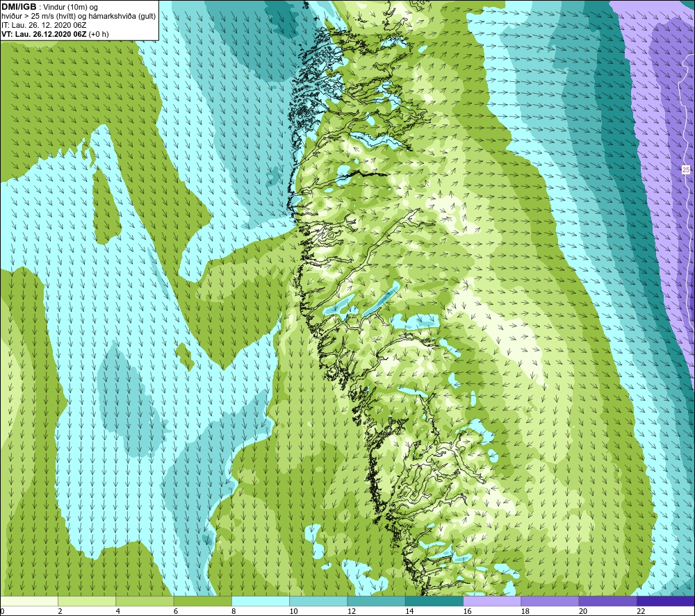This screenshot has height=616, width=695.
Task: Click the 10-12 m/s turquoise legend swatch
Action: coord(318,601)
